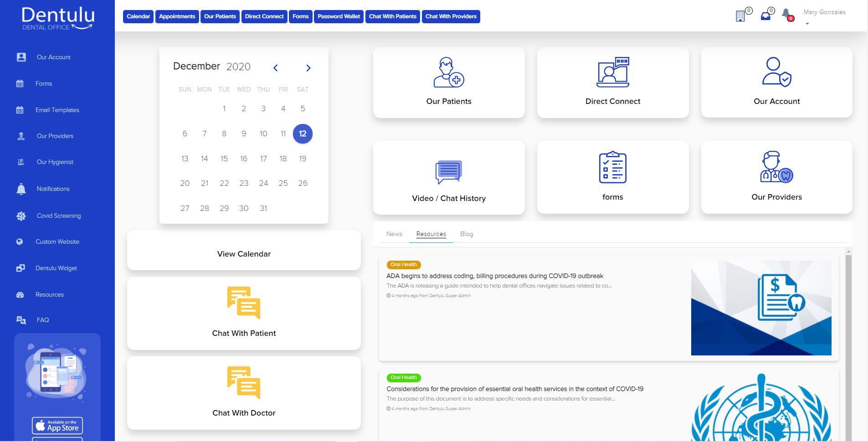Click the notification bell in top header
The height and width of the screenshot is (442, 868).
tap(786, 14)
